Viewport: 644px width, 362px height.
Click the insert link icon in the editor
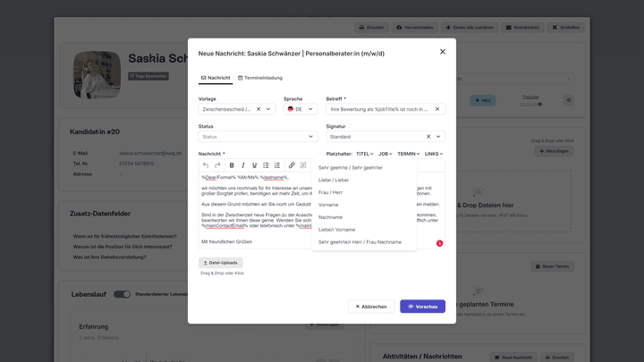click(x=292, y=165)
